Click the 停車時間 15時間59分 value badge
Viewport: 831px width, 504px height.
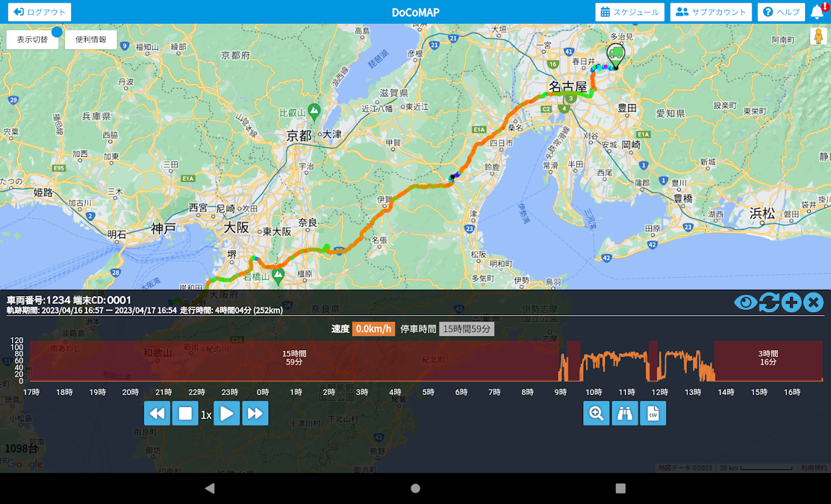pos(467,329)
